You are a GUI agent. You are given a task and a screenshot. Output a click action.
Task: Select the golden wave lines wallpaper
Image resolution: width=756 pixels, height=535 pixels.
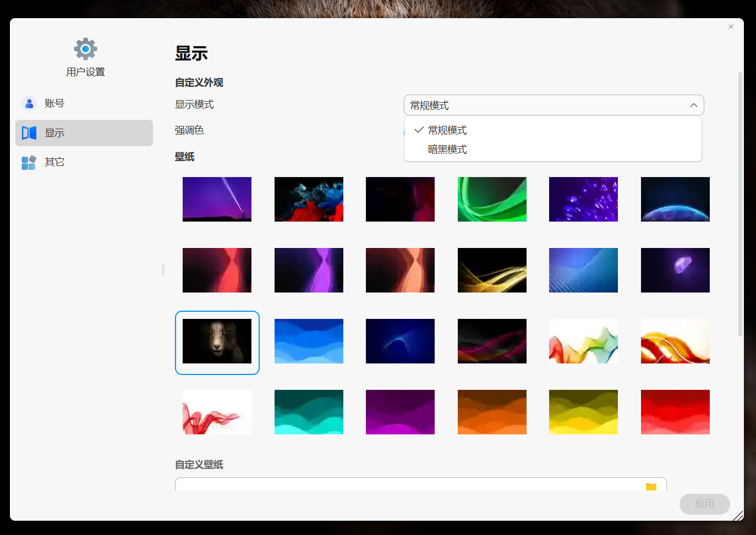(x=492, y=270)
